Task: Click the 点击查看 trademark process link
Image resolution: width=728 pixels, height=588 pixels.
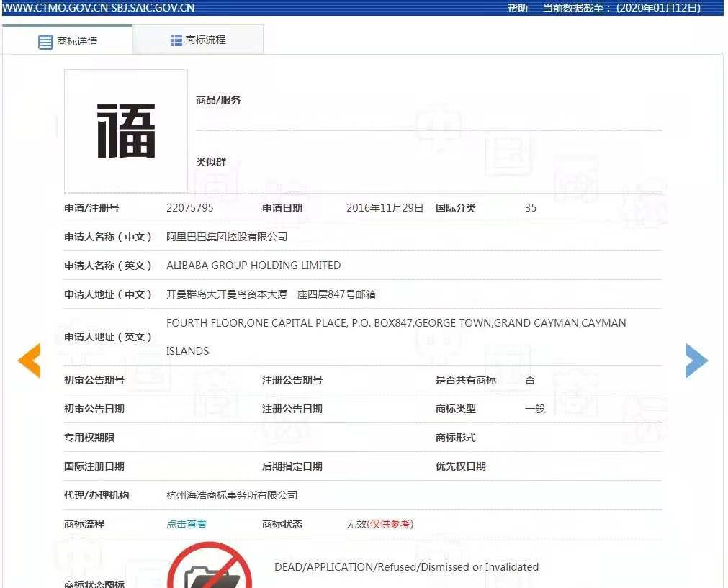Action: tap(187, 524)
